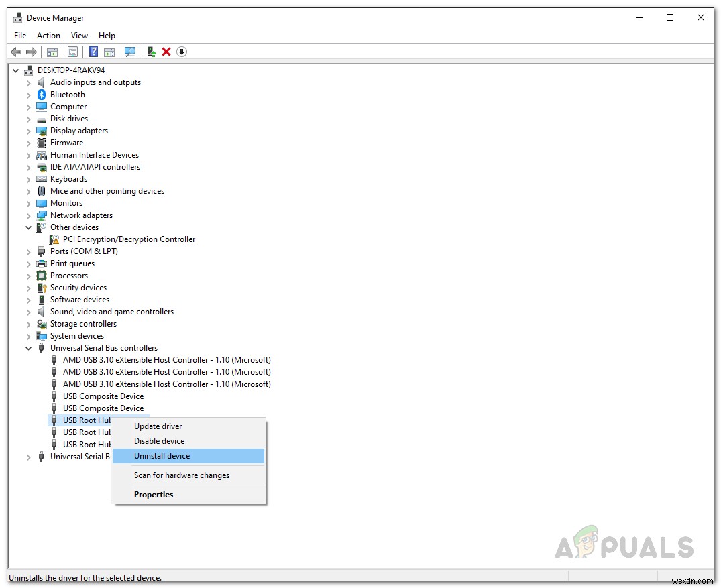The width and height of the screenshot is (721, 588).
Task: Open the Action menu
Action: point(48,35)
